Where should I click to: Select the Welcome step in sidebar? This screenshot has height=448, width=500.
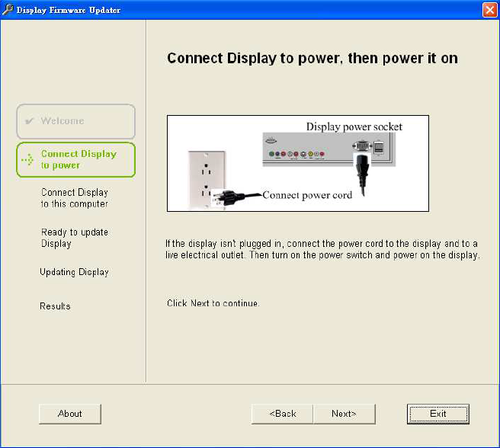[75, 121]
